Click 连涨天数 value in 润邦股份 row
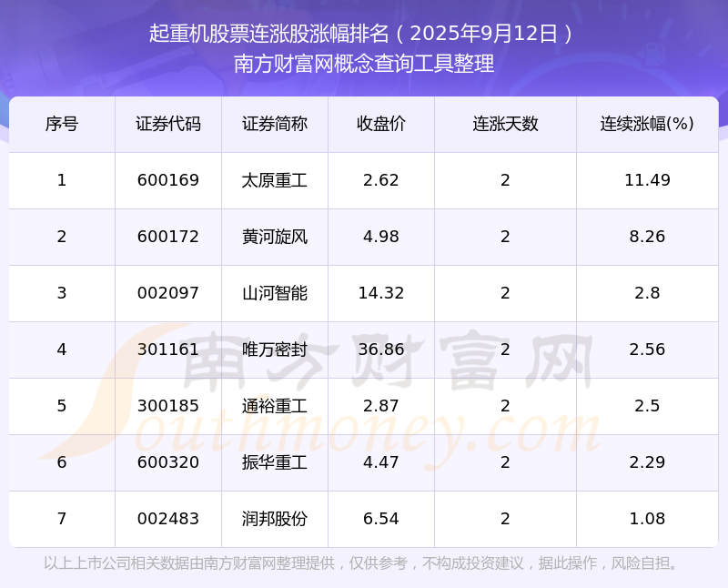 coord(506,519)
